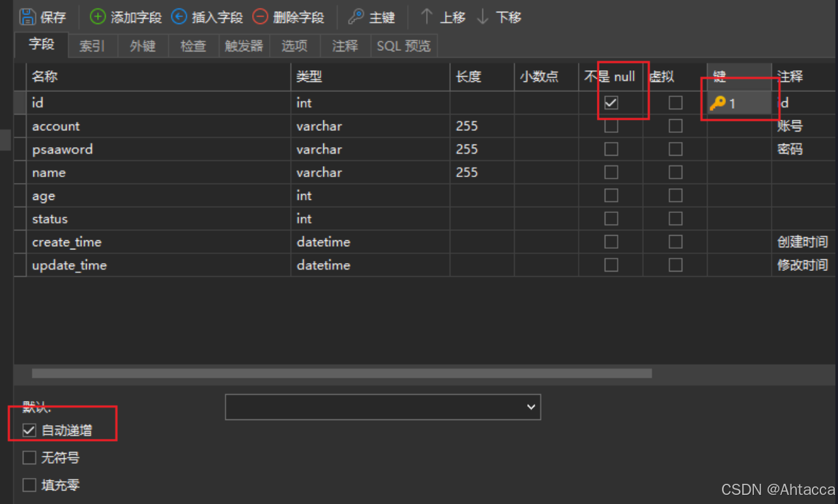Click the 长度 (Length) column header
The width and height of the screenshot is (838, 504).
482,77
